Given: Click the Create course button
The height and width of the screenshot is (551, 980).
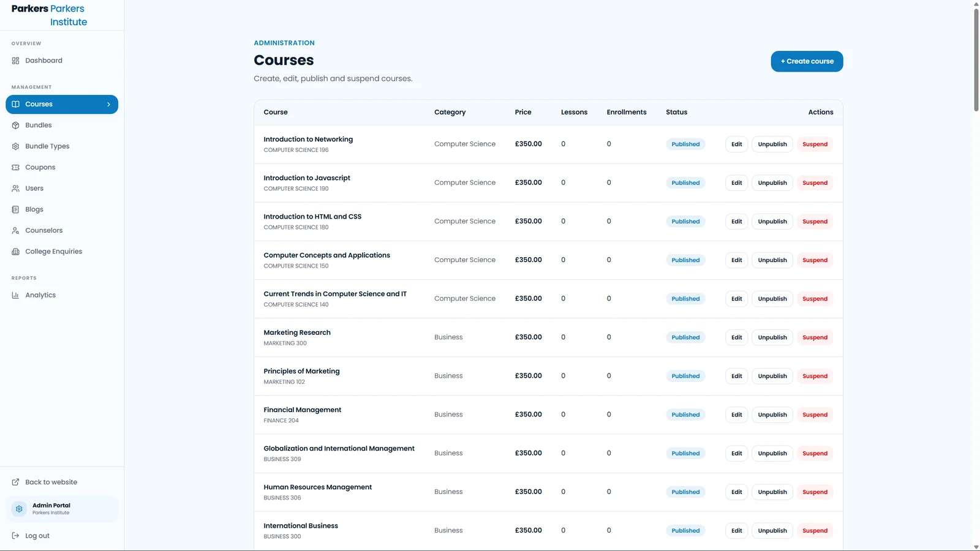Looking at the screenshot, I should click(x=807, y=61).
